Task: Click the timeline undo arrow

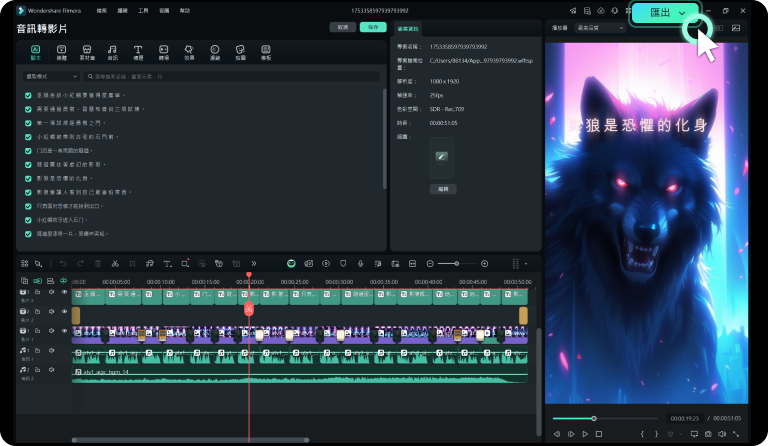Action: 63,264
